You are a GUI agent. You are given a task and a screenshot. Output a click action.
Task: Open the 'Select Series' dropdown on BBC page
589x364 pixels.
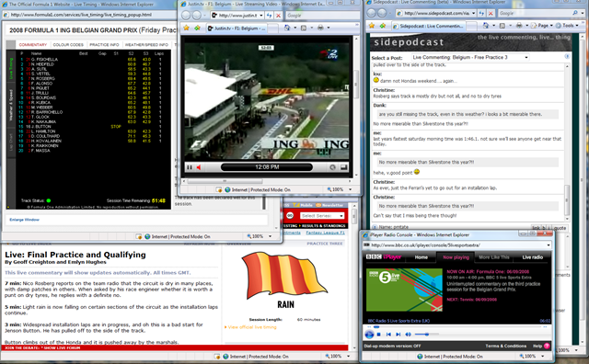click(x=322, y=216)
